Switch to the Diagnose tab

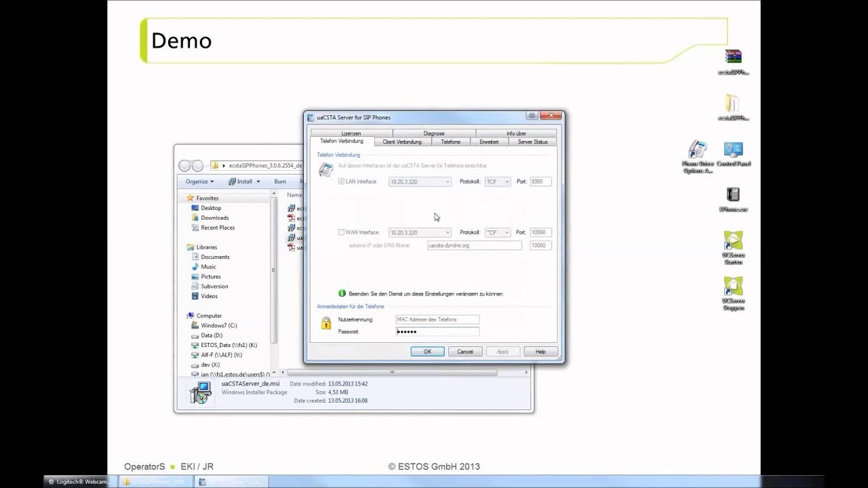click(434, 134)
